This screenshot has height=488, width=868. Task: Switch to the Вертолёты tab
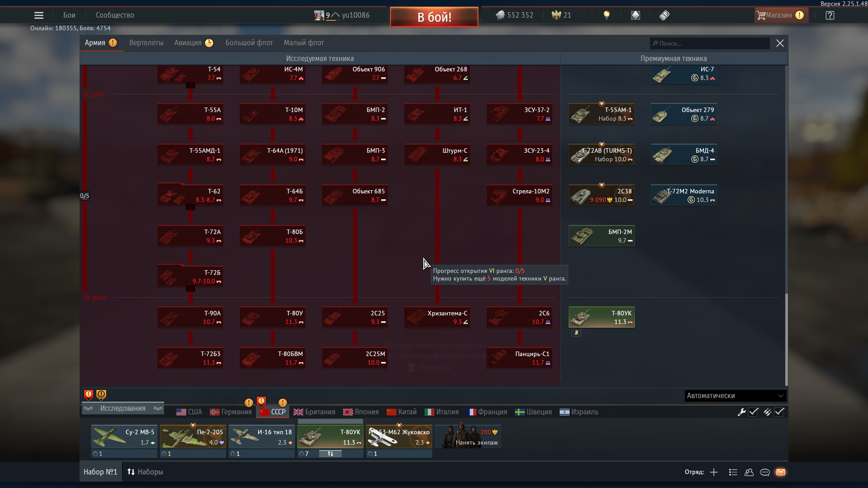tap(146, 43)
